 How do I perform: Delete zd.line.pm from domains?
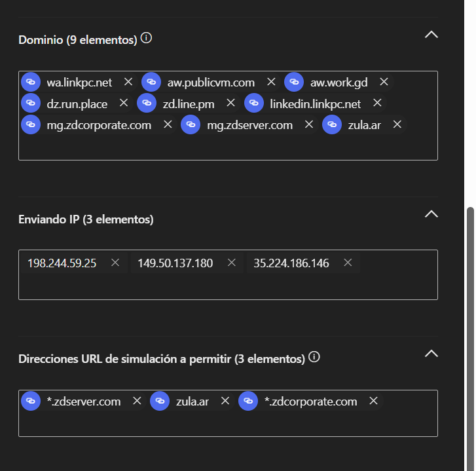pyautogui.click(x=230, y=103)
